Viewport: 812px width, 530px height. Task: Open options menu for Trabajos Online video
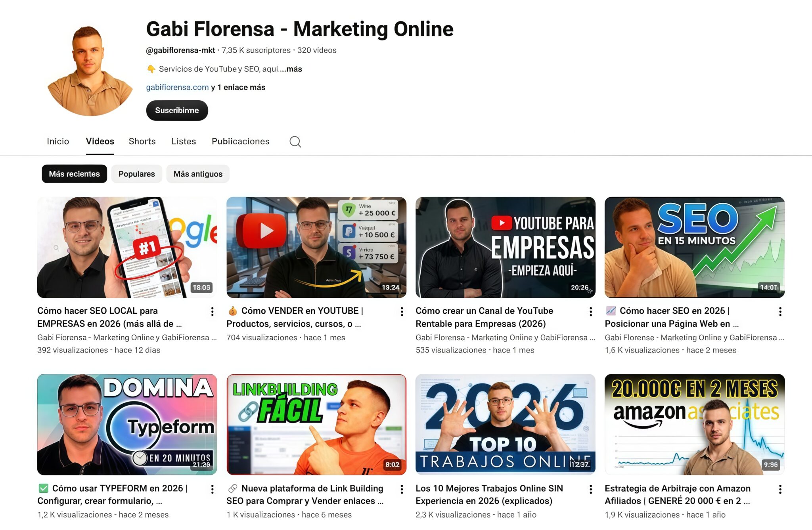point(591,489)
